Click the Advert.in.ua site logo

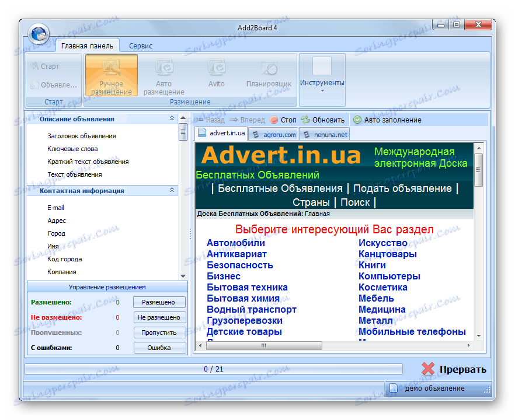pos(281,155)
